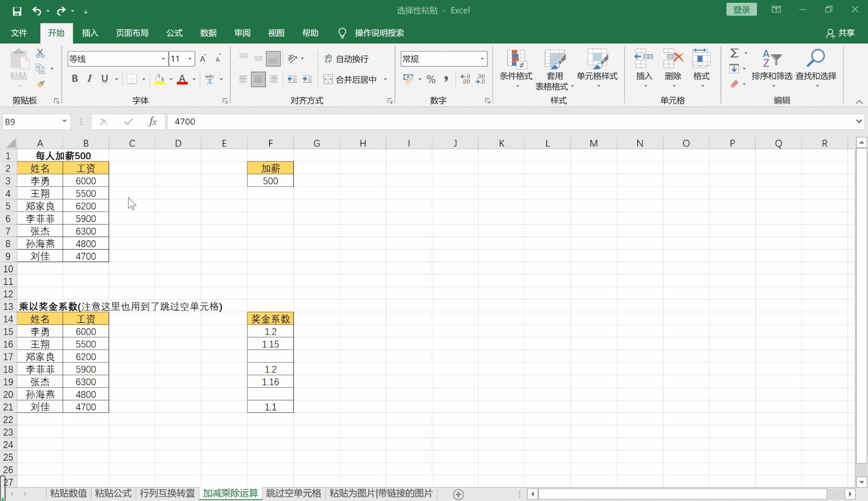Image resolution: width=868 pixels, height=501 pixels.
Task: Open 单元格样式 cell styles gallery
Action: tap(597, 68)
